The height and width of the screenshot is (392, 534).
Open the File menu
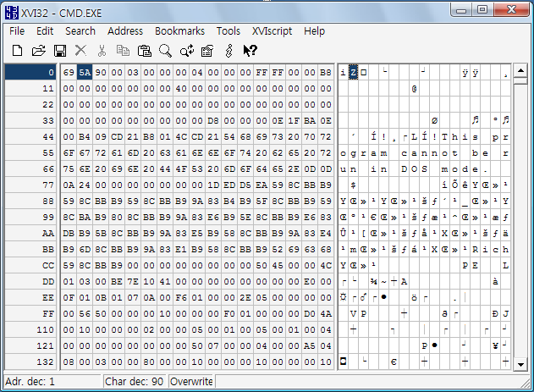[17, 31]
